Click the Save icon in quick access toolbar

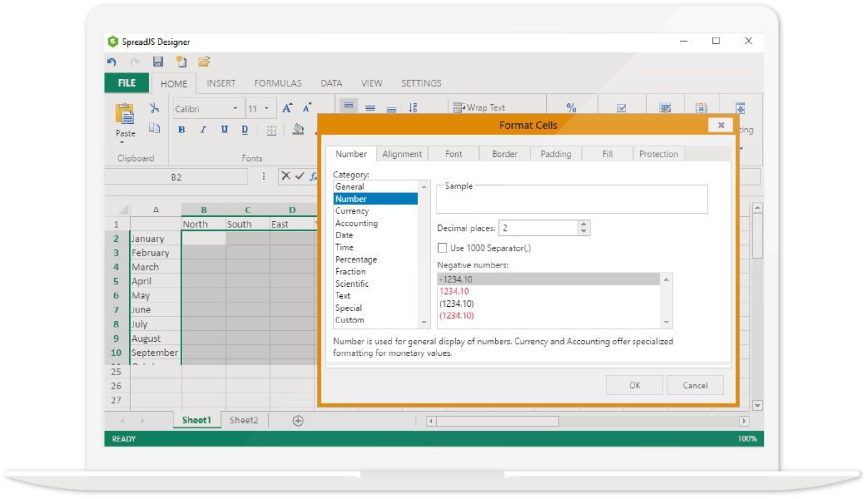click(157, 62)
